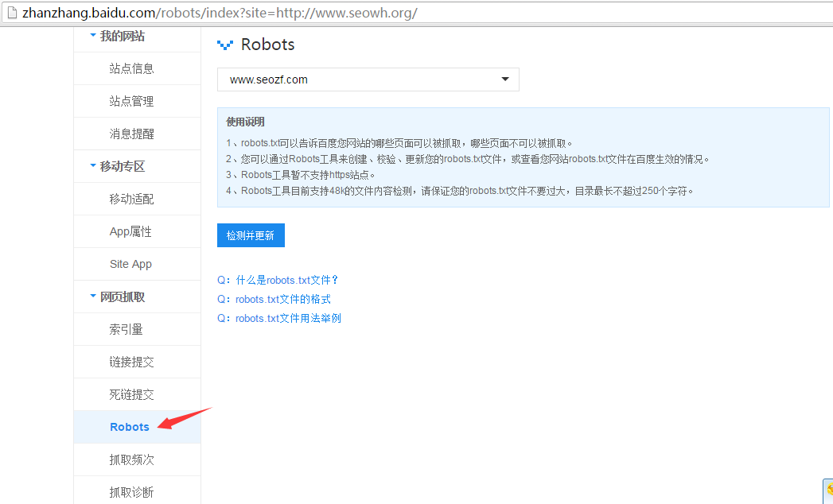
Task: Select 移动适配 in the sidebar
Action: [x=131, y=199]
